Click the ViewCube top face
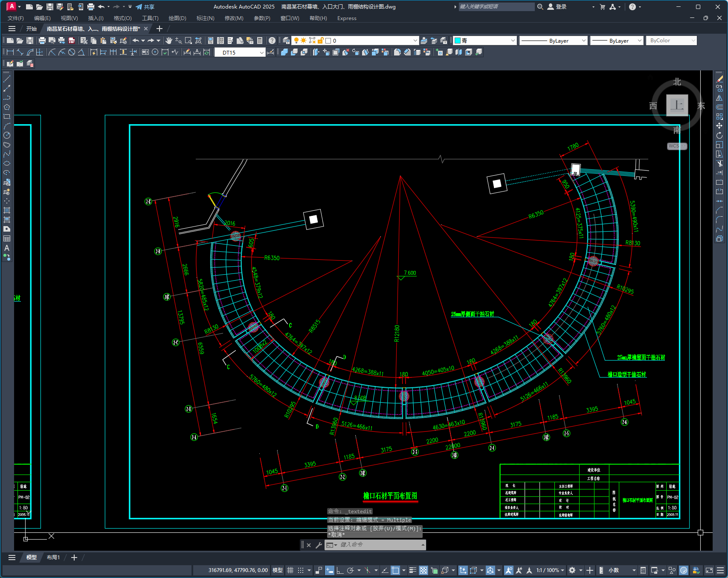This screenshot has height=578, width=728. pos(677,105)
